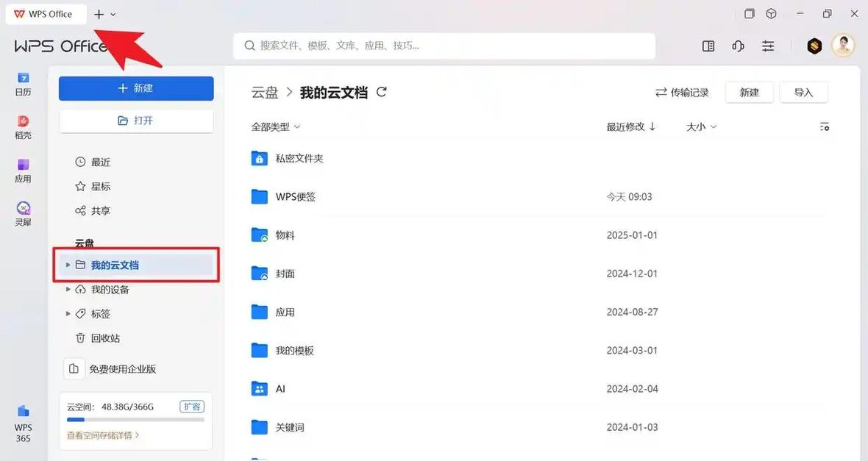The width and height of the screenshot is (868, 461).
Task: Click the blue 新建 button
Action: 136,88
